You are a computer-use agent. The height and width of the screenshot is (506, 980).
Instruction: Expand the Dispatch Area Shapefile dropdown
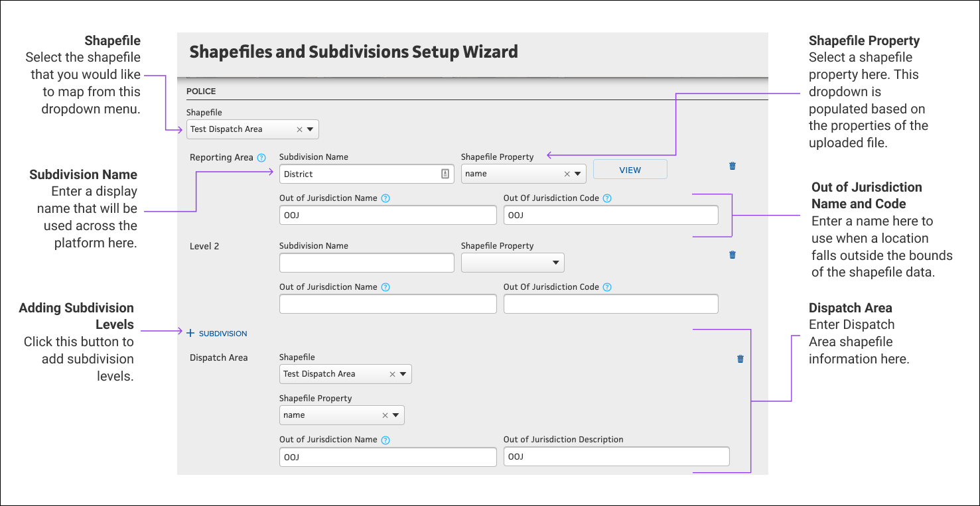pyautogui.click(x=403, y=374)
